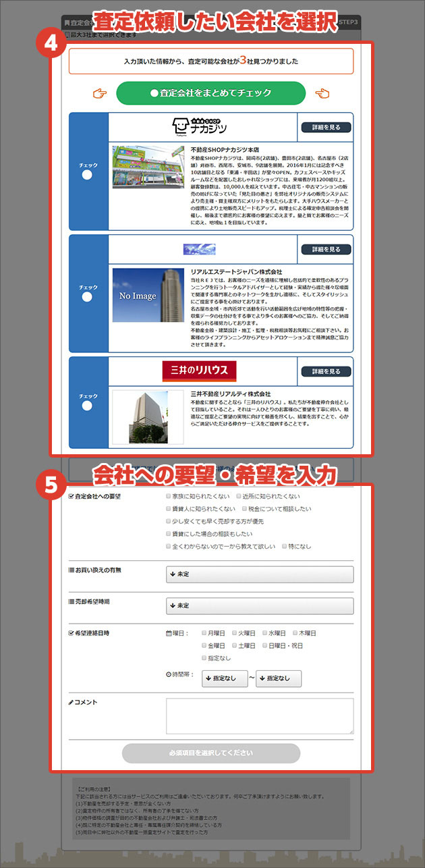Open 詳細を見る for 三井のリハウス
This screenshot has height=868, width=425.
tap(326, 371)
